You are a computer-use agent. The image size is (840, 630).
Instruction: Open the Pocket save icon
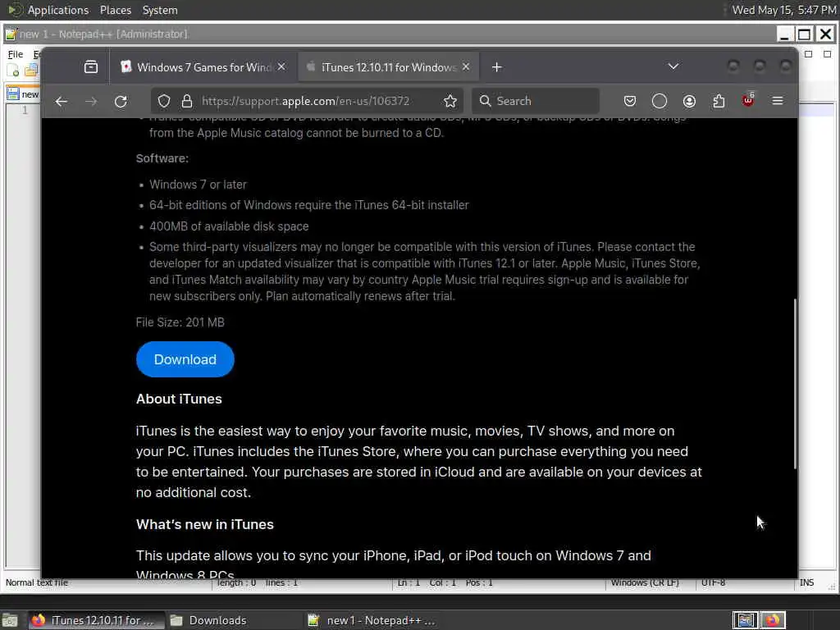pos(630,101)
